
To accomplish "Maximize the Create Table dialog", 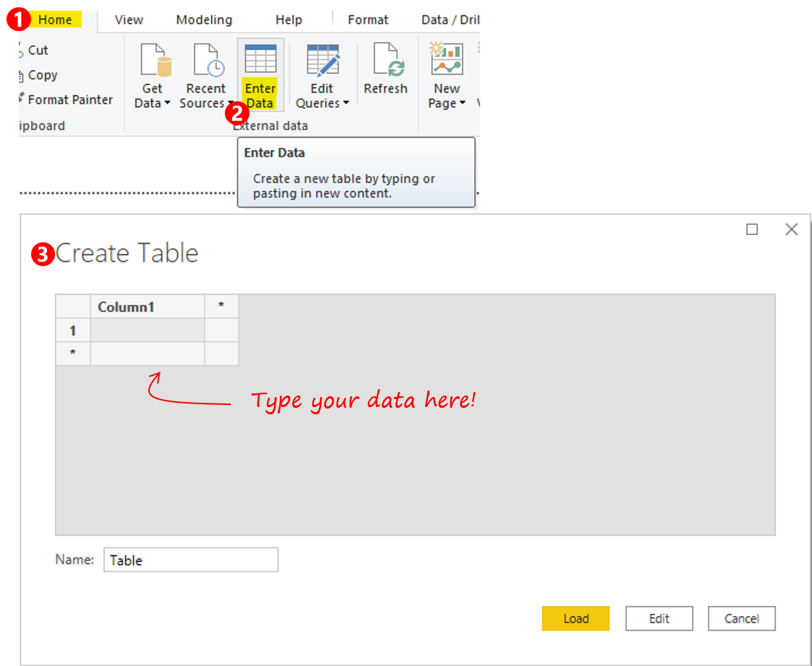I will point(752,229).
